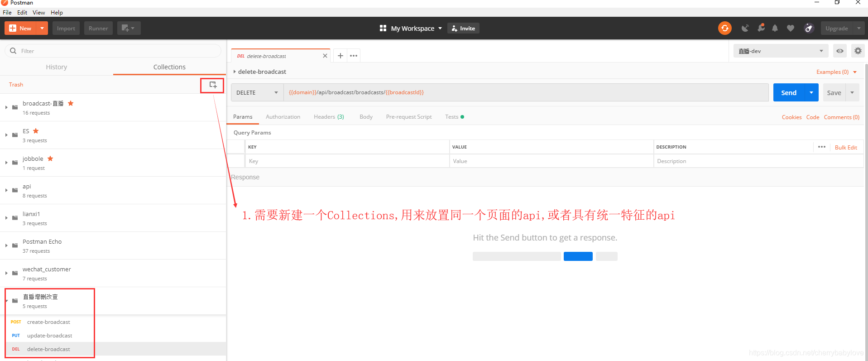This screenshot has width=868, height=361.
Task: Open the Runner
Action: 98,28
